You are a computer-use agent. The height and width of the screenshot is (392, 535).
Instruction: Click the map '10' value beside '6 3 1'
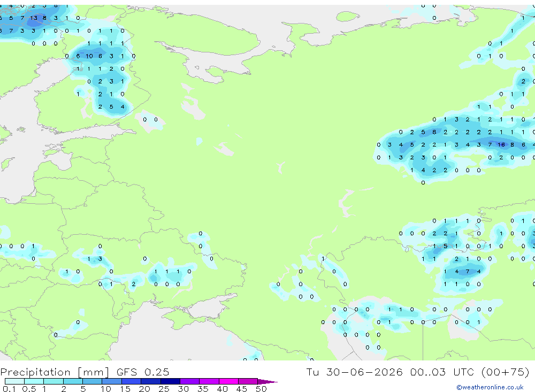89,56
